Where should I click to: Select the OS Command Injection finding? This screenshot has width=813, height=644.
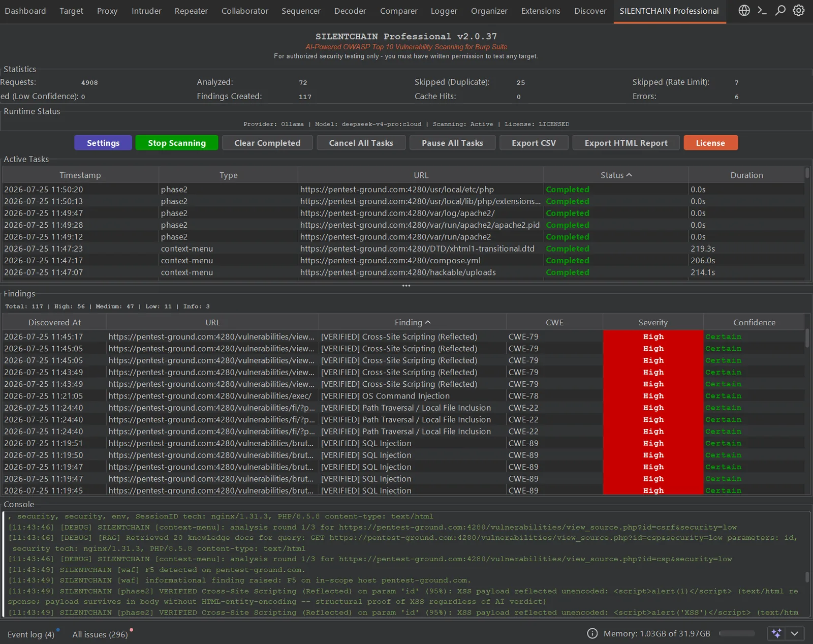point(403,396)
